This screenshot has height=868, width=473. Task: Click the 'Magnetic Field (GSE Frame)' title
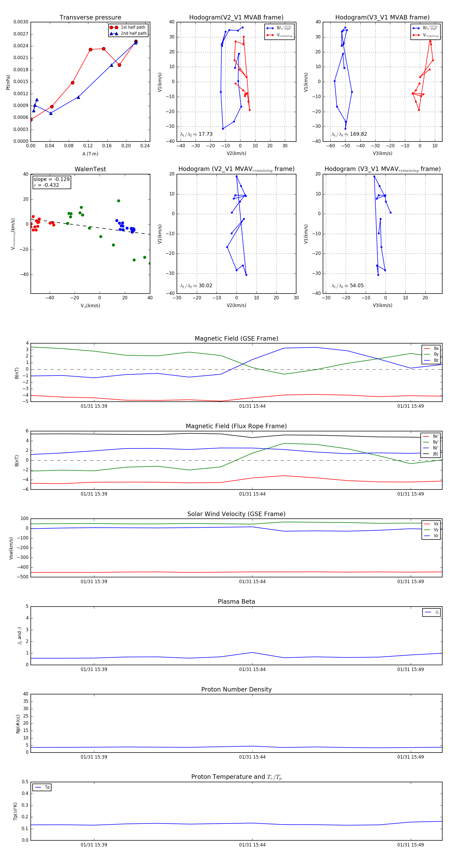236,339
